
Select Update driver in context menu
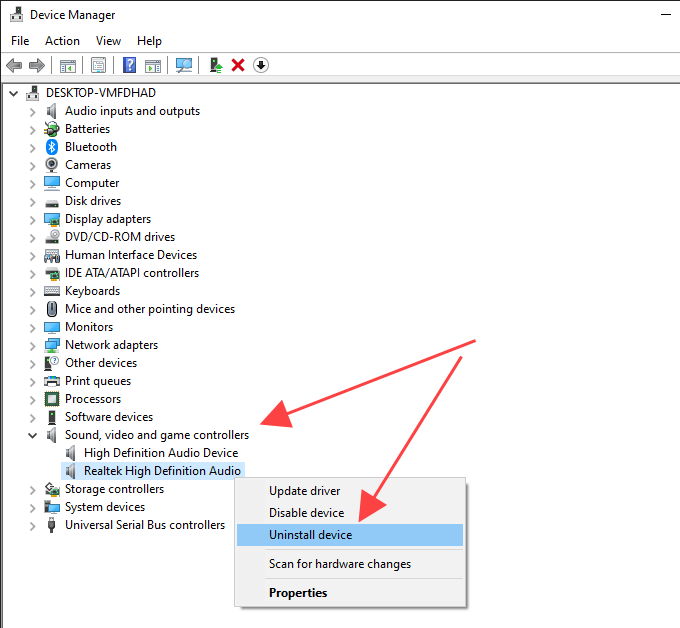click(304, 491)
